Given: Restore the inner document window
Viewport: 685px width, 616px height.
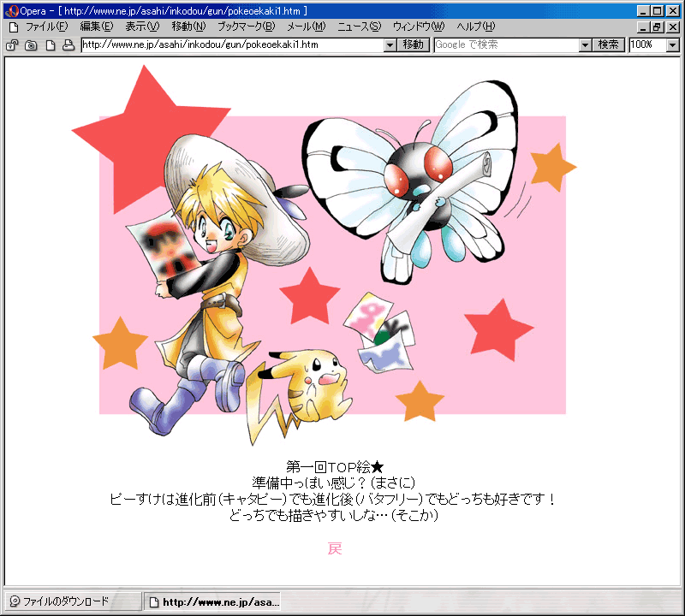Looking at the screenshot, I should point(657,27).
